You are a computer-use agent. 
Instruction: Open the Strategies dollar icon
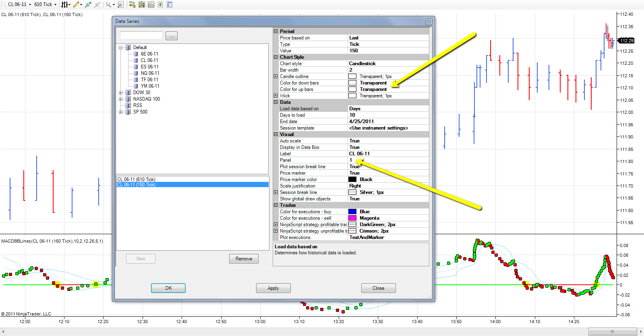point(160,4)
